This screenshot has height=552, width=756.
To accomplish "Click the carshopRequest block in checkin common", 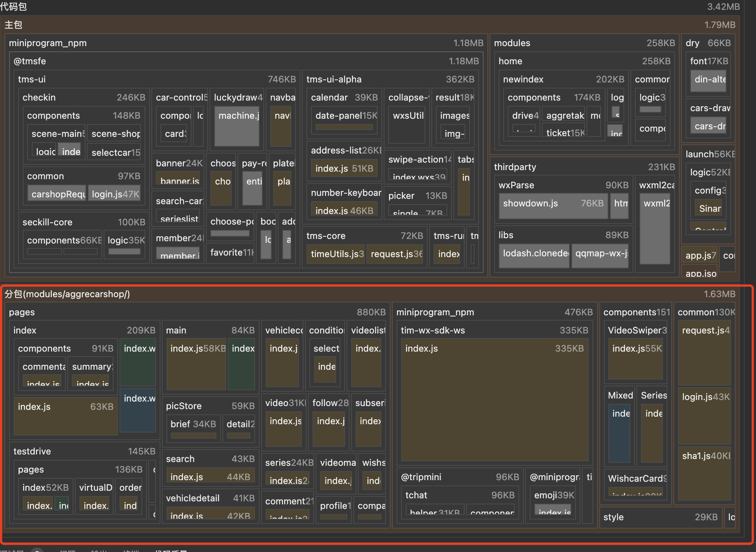I will click(x=57, y=194).
